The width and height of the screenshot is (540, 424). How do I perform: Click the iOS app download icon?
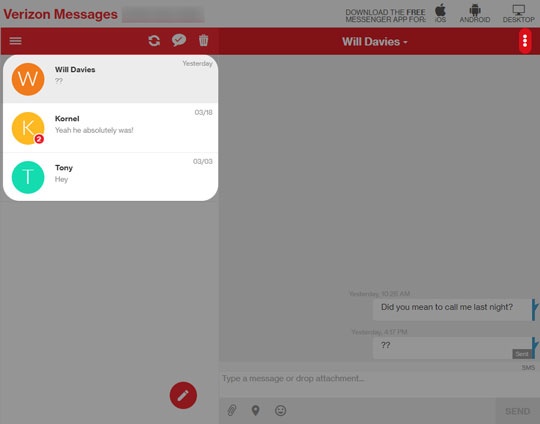440,13
